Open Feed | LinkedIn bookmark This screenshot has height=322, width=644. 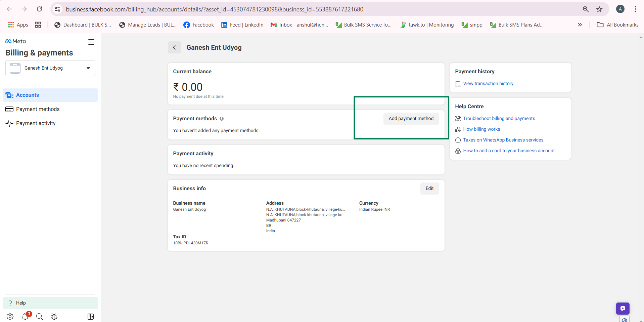[242, 25]
